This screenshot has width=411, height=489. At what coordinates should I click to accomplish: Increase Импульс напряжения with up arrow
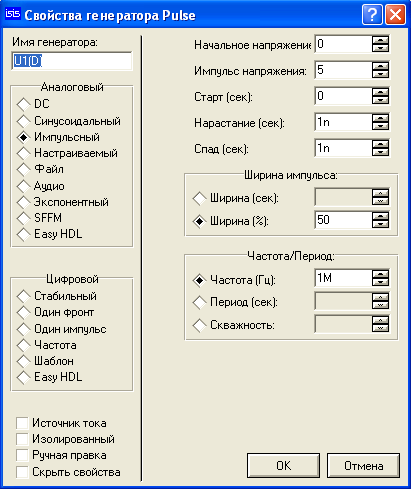pos(380,66)
